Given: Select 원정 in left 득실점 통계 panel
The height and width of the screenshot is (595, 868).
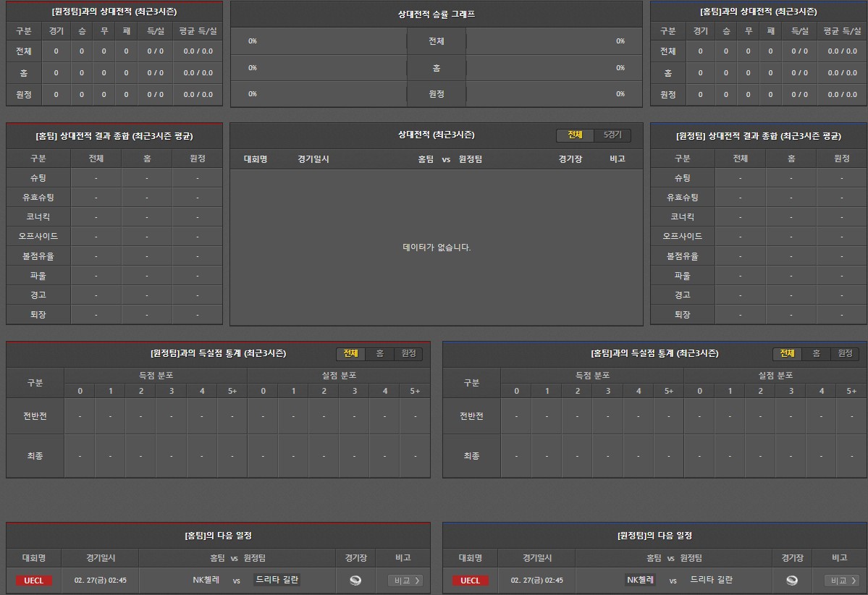Looking at the screenshot, I should [x=408, y=353].
